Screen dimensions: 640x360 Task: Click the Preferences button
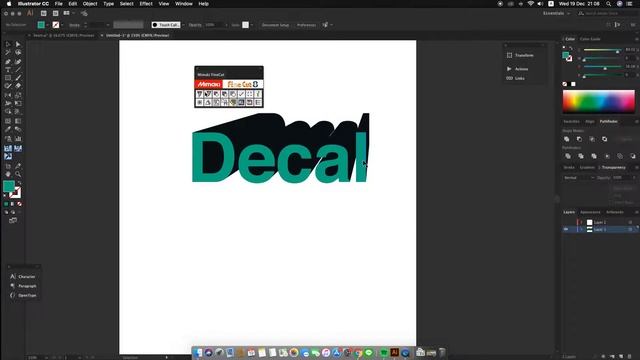pos(307,25)
